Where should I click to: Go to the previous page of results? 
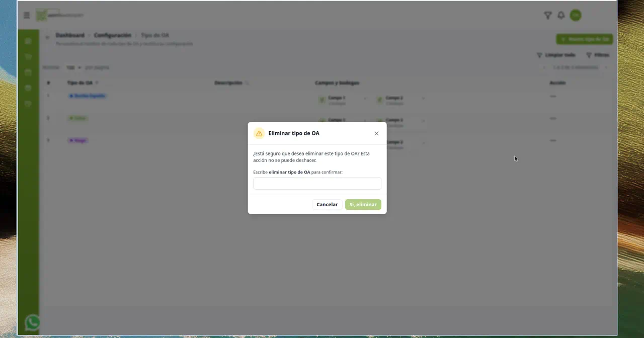(x=544, y=67)
